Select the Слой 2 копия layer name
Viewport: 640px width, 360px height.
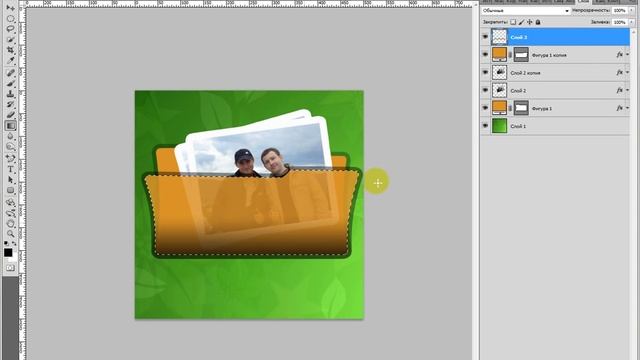(x=525, y=73)
